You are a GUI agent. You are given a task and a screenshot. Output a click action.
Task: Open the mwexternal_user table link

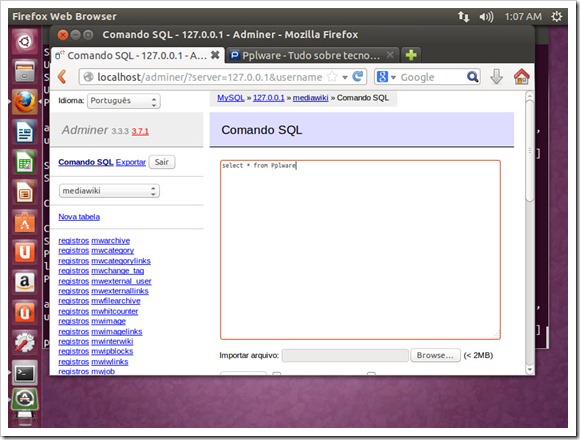121,281
